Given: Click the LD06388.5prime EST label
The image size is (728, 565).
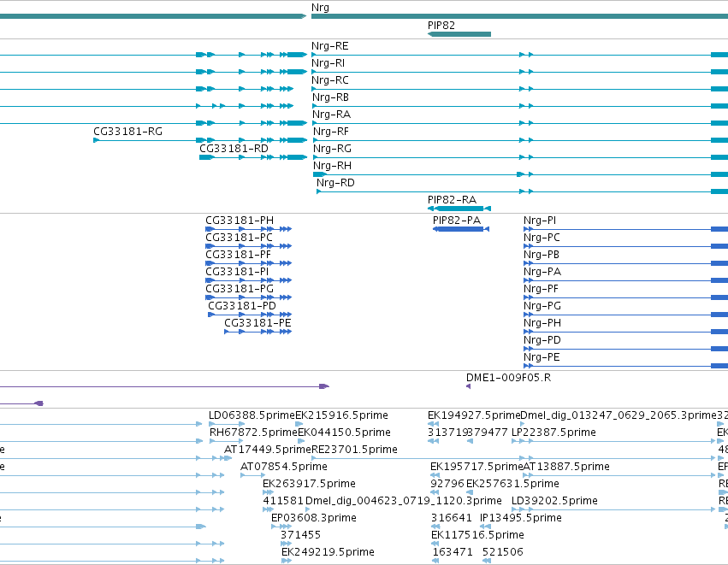Looking at the screenshot, I should [x=252, y=415].
